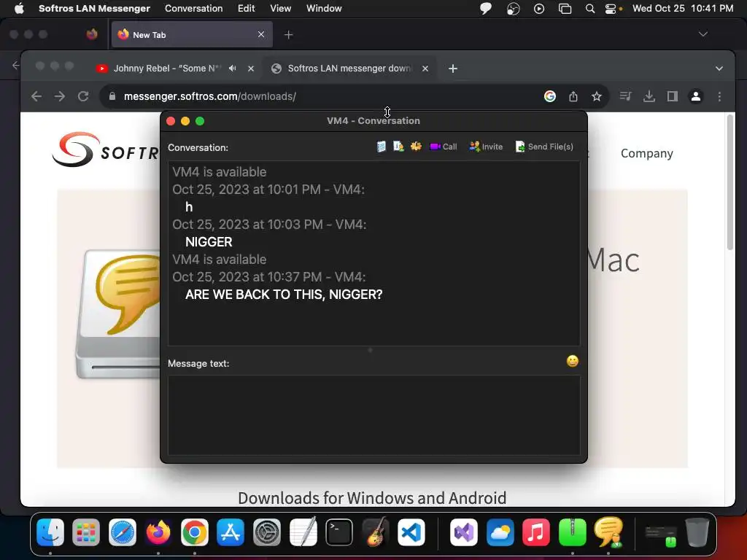Click the OBS icon in the menu bar
The width and height of the screenshot is (747, 560).
tap(513, 9)
